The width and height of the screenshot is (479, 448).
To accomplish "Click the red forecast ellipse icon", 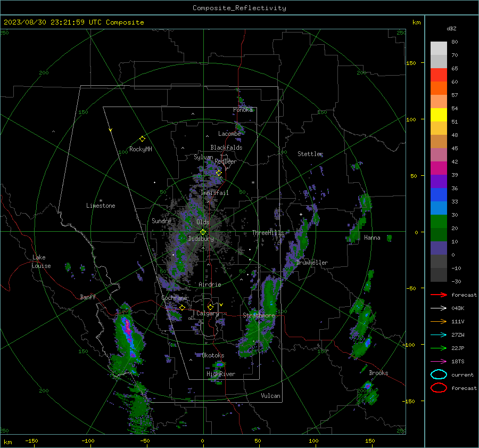I will pyautogui.click(x=439, y=388).
